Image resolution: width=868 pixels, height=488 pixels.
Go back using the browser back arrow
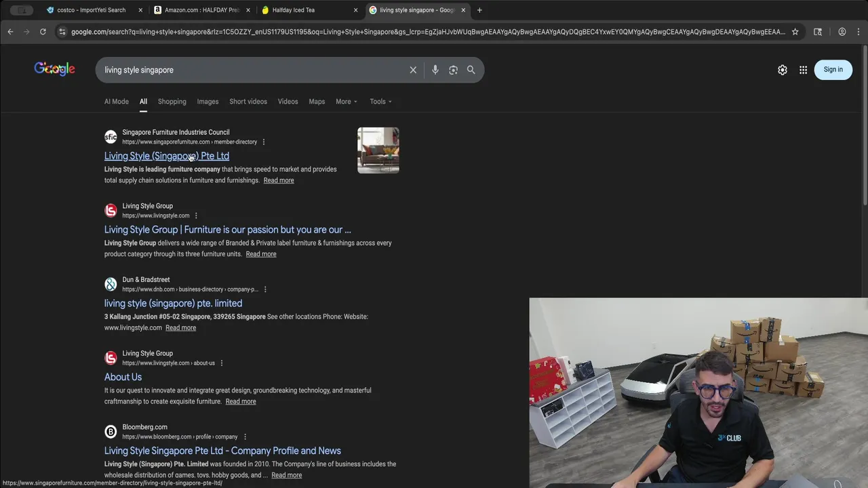10,31
